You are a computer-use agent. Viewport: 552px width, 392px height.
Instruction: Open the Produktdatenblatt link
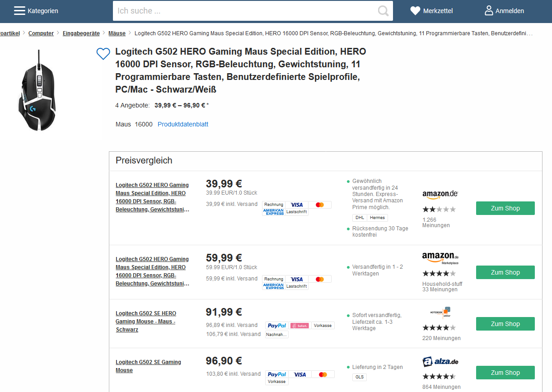(x=183, y=124)
